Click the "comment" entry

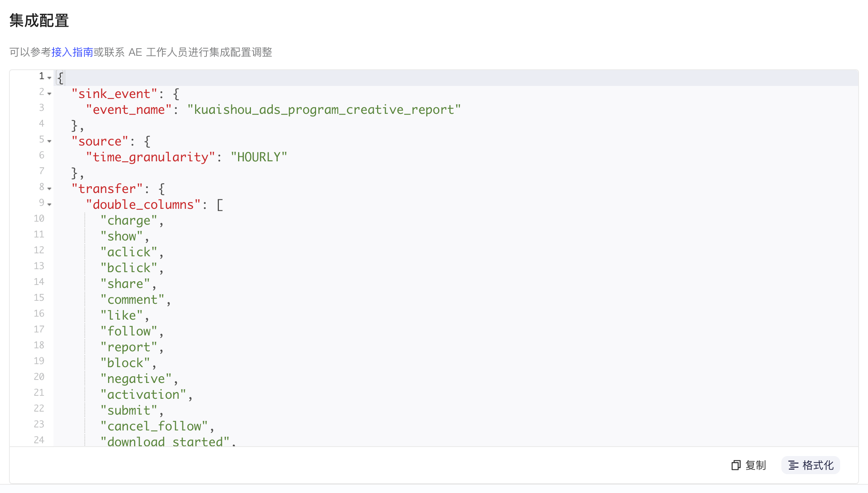[133, 300]
